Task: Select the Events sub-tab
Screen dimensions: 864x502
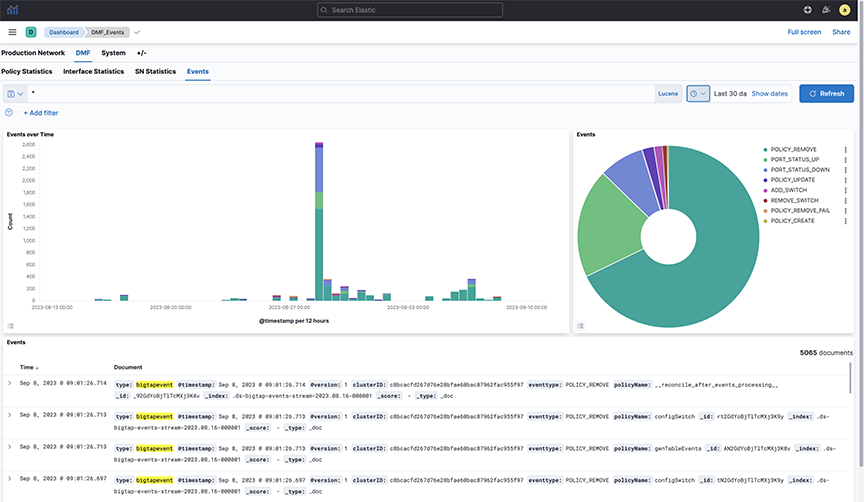Action: 198,72
